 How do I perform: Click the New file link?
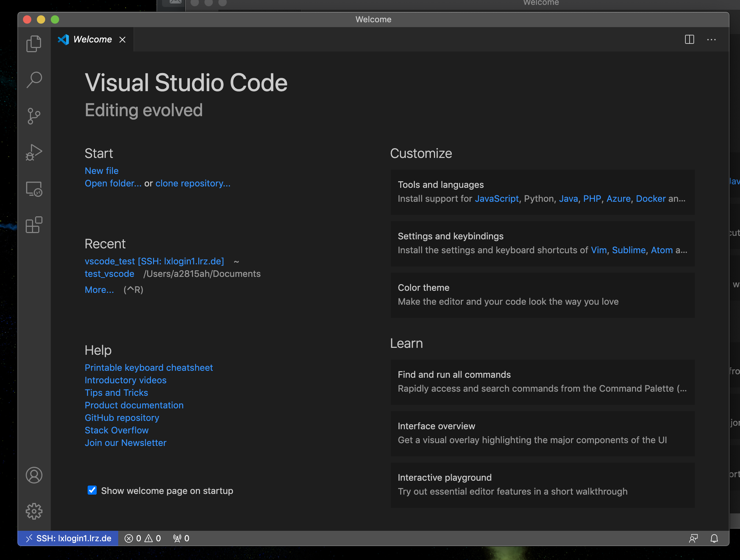102,171
